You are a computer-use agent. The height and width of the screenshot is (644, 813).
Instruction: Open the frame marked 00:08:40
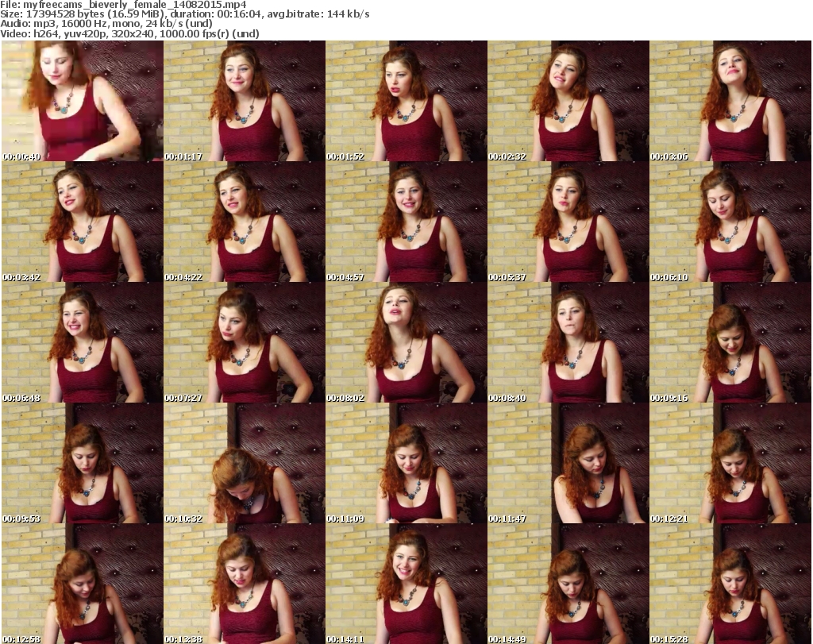point(568,342)
